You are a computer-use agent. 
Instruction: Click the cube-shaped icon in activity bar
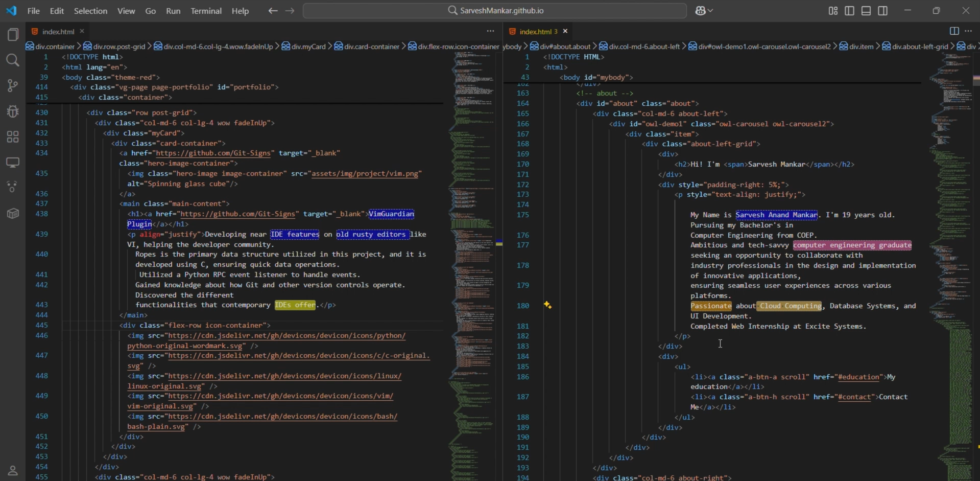(13, 213)
